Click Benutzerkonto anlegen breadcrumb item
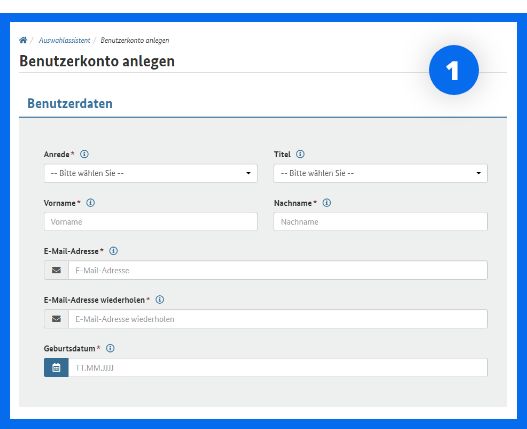The height and width of the screenshot is (429, 527). tap(135, 40)
